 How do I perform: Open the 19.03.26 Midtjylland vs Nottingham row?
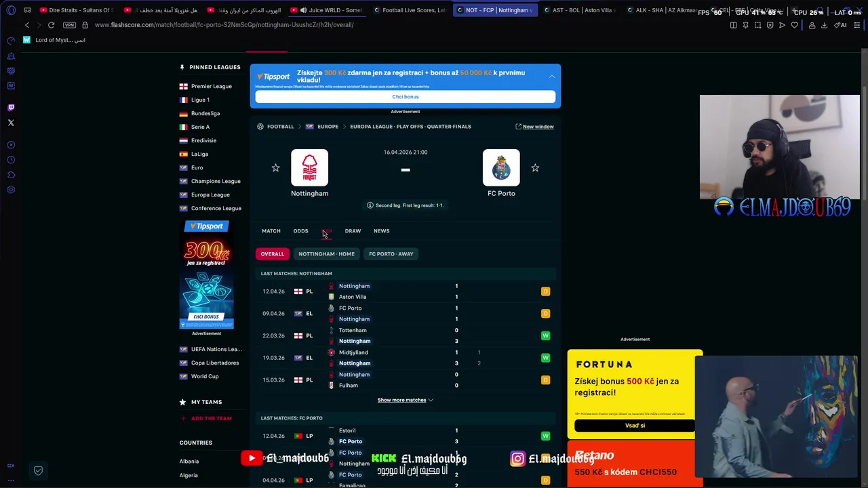[x=406, y=358]
